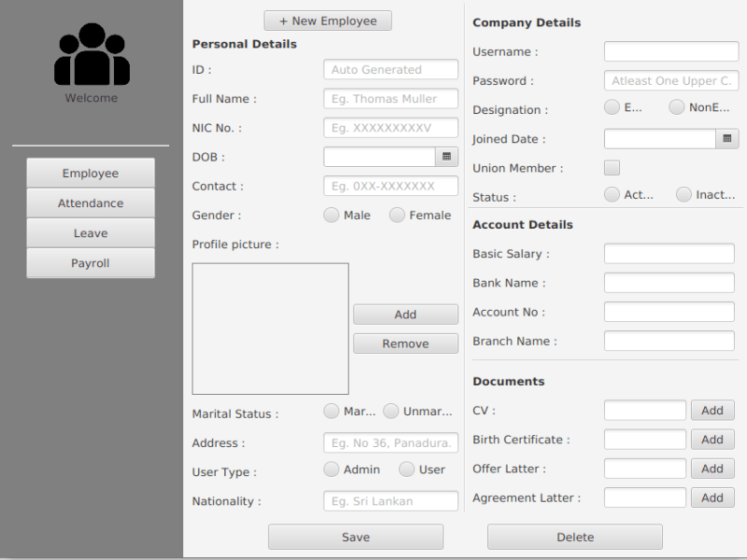Switch to the Leave section
This screenshot has height=560, width=747.
91,233
